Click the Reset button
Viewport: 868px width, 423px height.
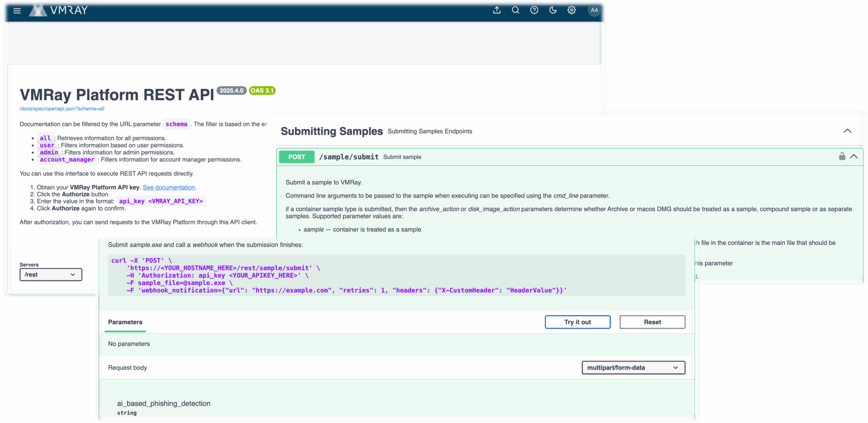click(652, 322)
